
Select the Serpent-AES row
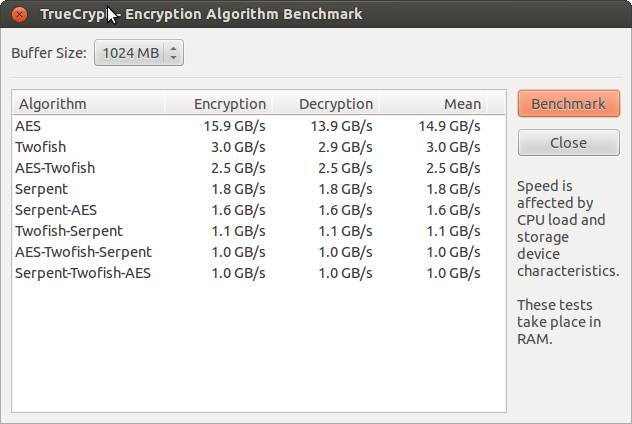[259, 210]
